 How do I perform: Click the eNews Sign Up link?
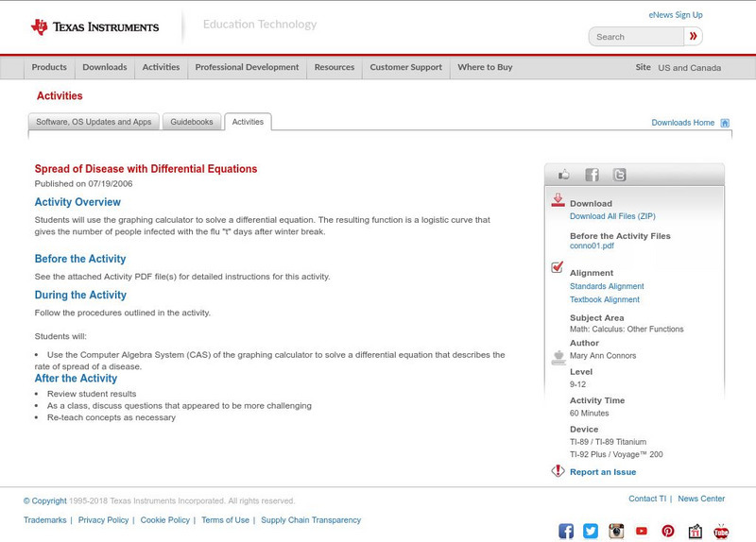pyautogui.click(x=676, y=15)
